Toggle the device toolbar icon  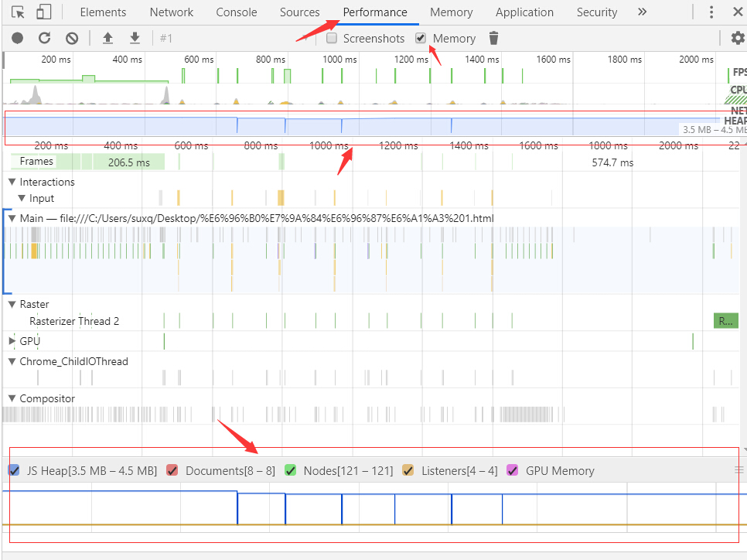44,12
